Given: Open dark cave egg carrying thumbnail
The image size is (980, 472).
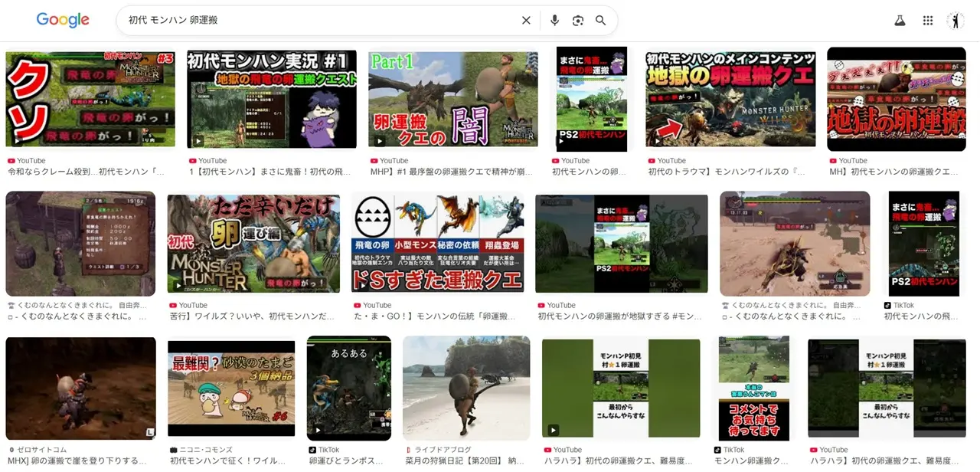Looking at the screenshot, I should tap(80, 388).
